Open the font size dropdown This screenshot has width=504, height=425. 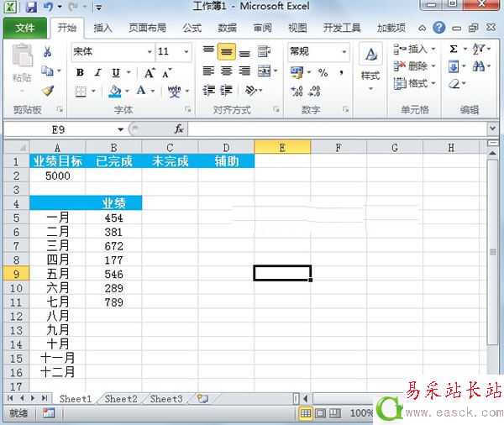(186, 52)
